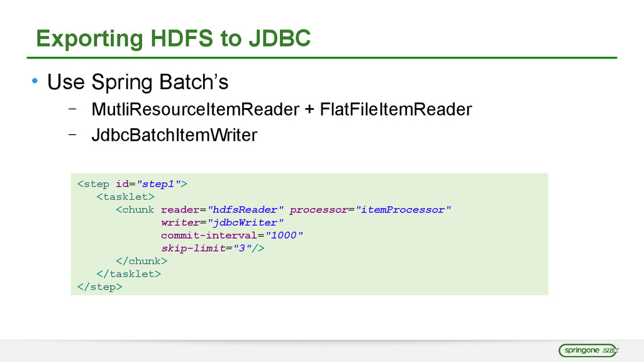This screenshot has width=644, height=362.
Task: Click the writer="jdbcWriter" attribute
Action: click(222, 222)
